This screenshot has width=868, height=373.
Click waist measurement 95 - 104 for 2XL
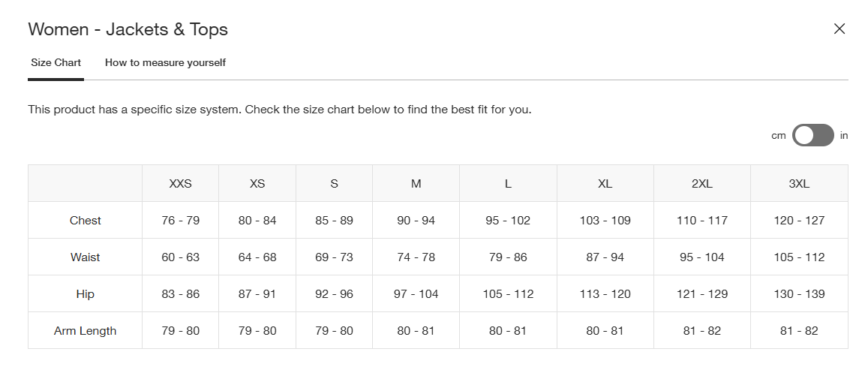pyautogui.click(x=702, y=257)
